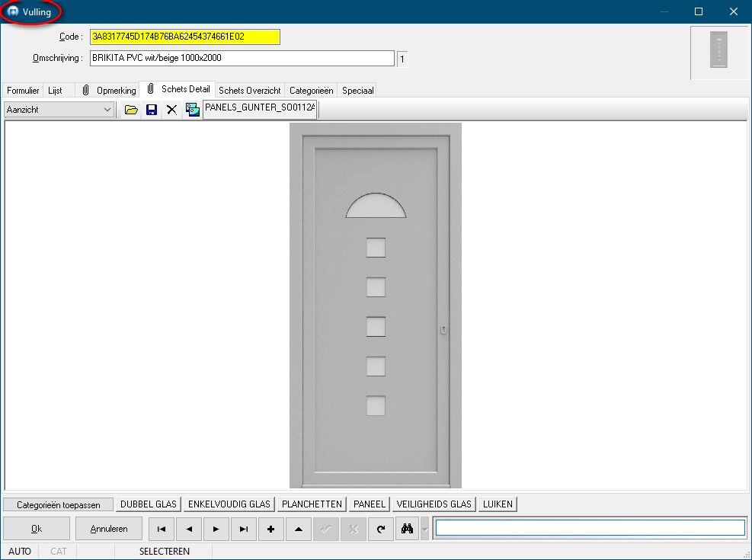Screen dimensions: 752x560
Task: Go to first record
Action: pos(162,529)
